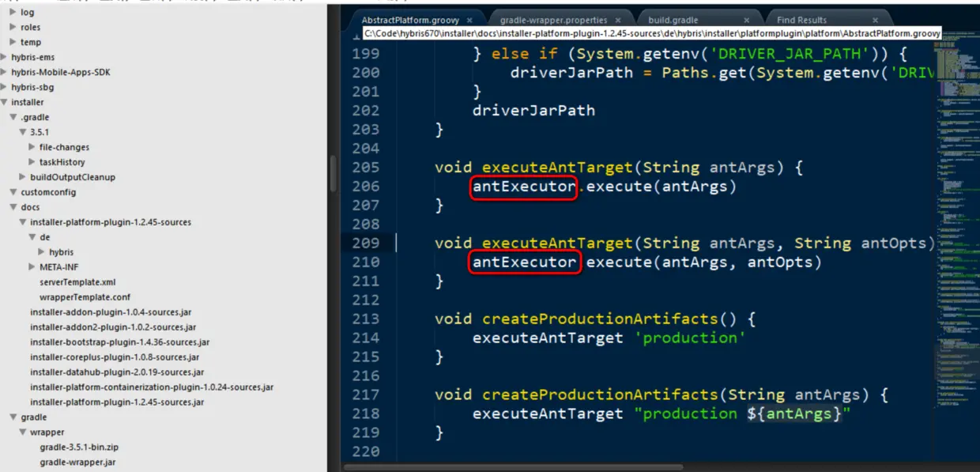The height and width of the screenshot is (472, 980).
Task: Place cursor on driverJarPath at line 202
Action: point(533,111)
